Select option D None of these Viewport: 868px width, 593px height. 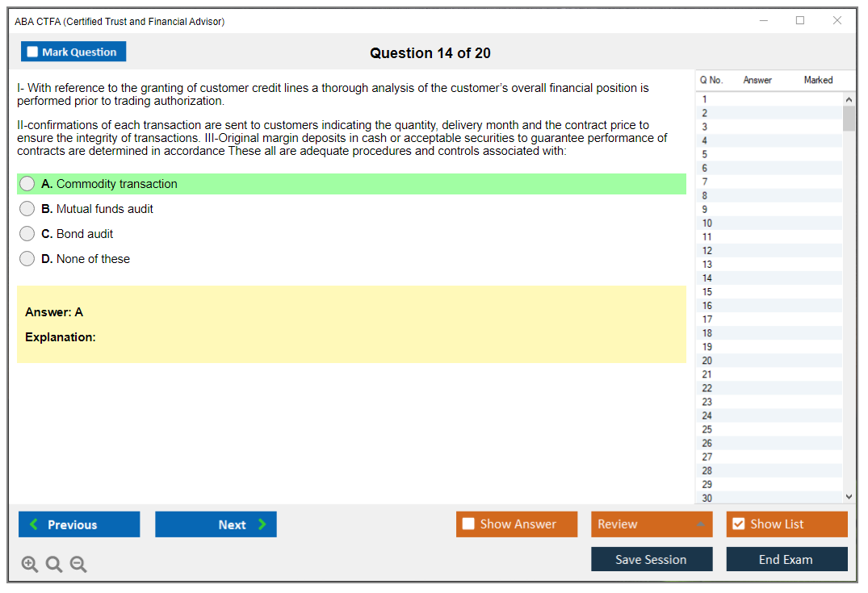tap(27, 259)
